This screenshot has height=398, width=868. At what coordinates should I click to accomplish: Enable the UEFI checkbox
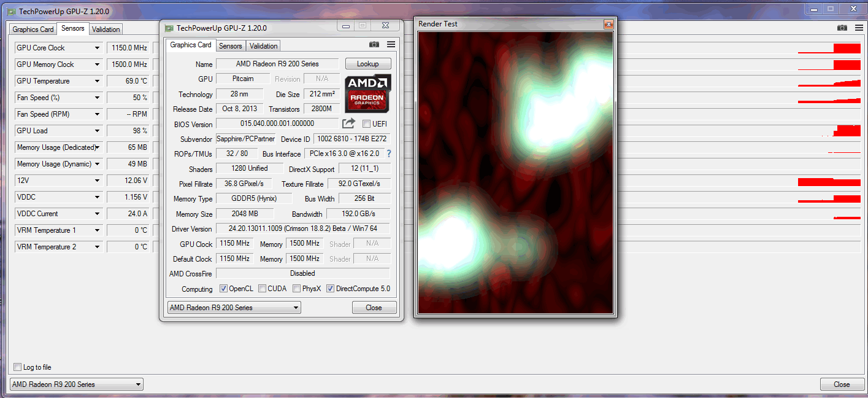pos(367,124)
